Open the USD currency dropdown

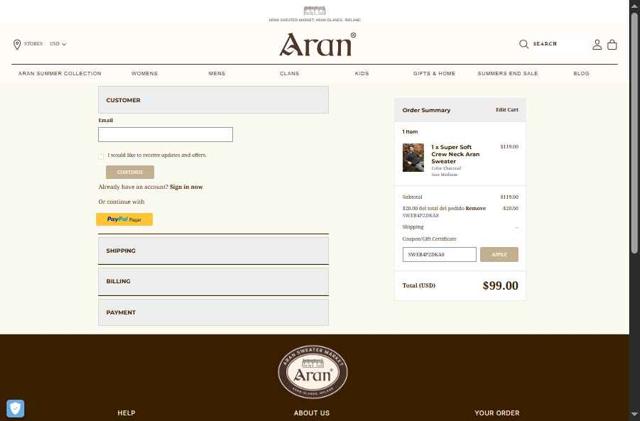coord(58,44)
